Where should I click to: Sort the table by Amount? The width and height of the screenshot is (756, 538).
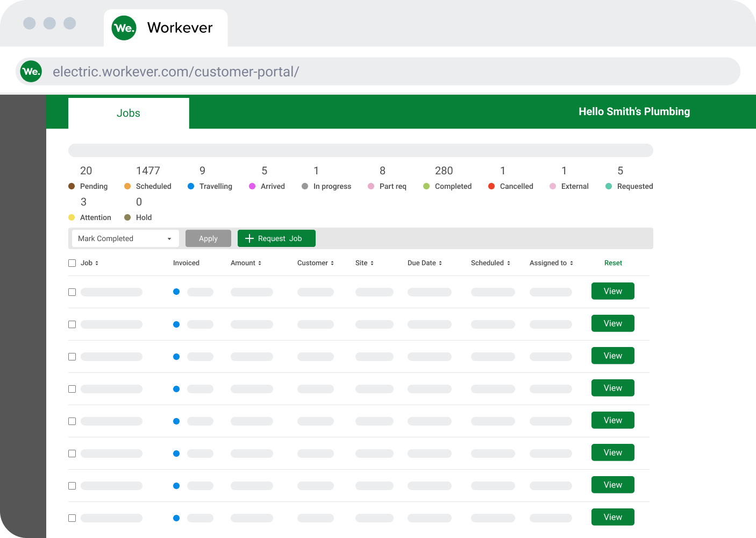(x=246, y=263)
